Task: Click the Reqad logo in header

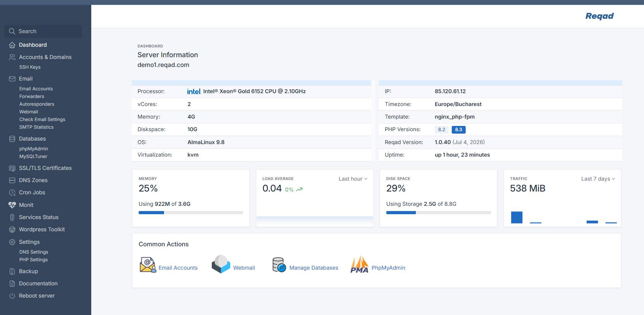Action: pos(599,16)
